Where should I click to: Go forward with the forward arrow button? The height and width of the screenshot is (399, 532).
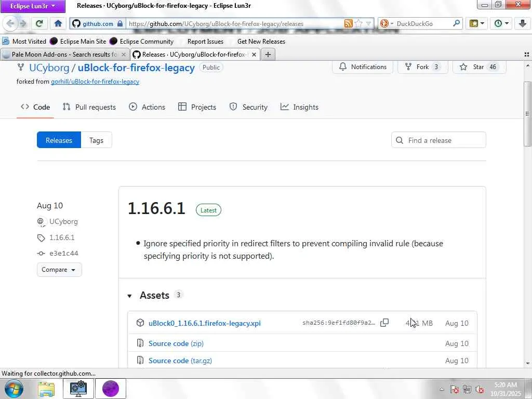tap(23, 23)
